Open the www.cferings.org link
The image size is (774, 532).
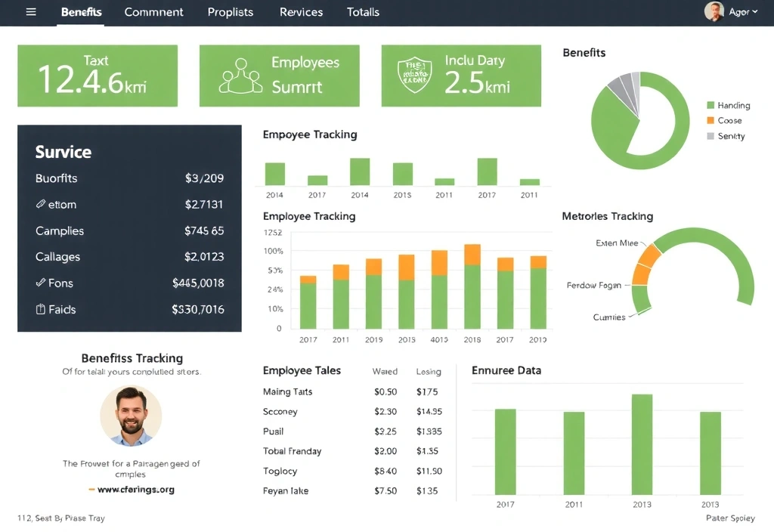click(137, 489)
